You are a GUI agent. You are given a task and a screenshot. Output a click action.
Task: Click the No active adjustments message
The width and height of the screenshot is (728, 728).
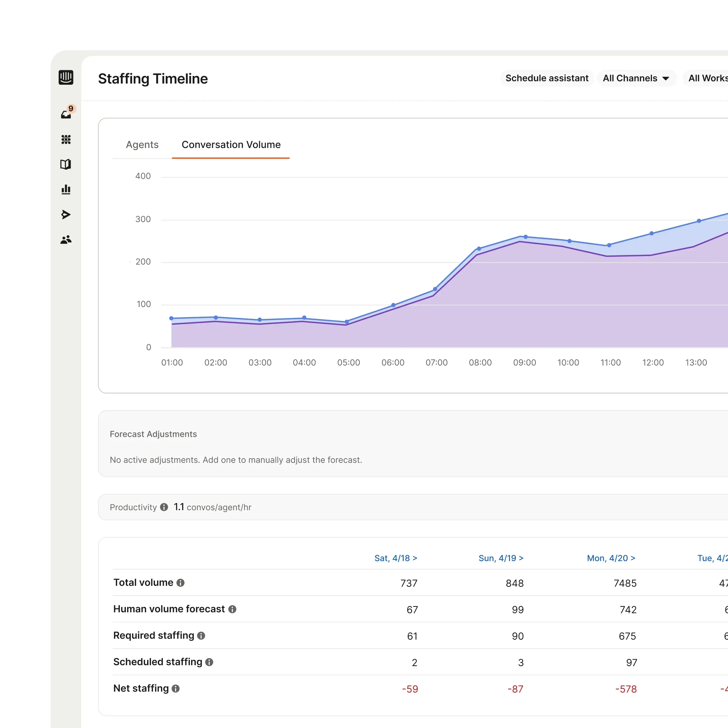coord(236,460)
